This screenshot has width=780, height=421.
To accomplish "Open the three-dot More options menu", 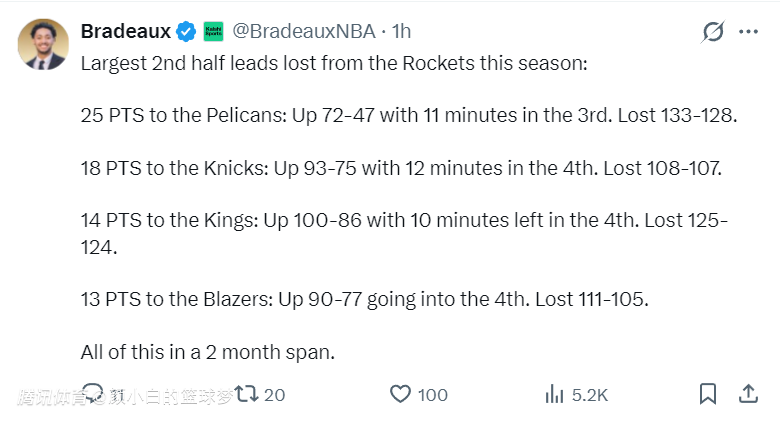I will (x=748, y=32).
